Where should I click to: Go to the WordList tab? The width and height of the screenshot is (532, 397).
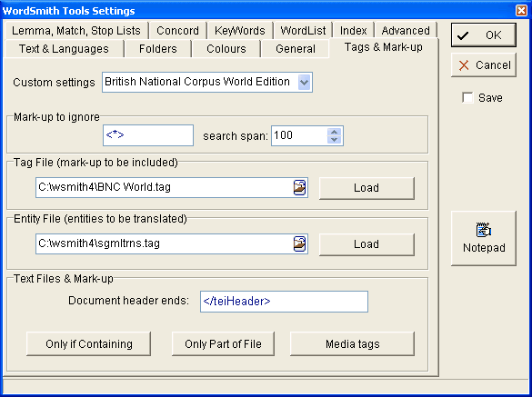pos(303,31)
